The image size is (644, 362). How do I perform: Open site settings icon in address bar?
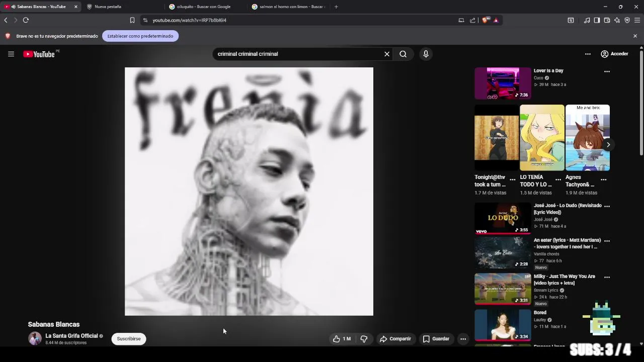(x=145, y=20)
